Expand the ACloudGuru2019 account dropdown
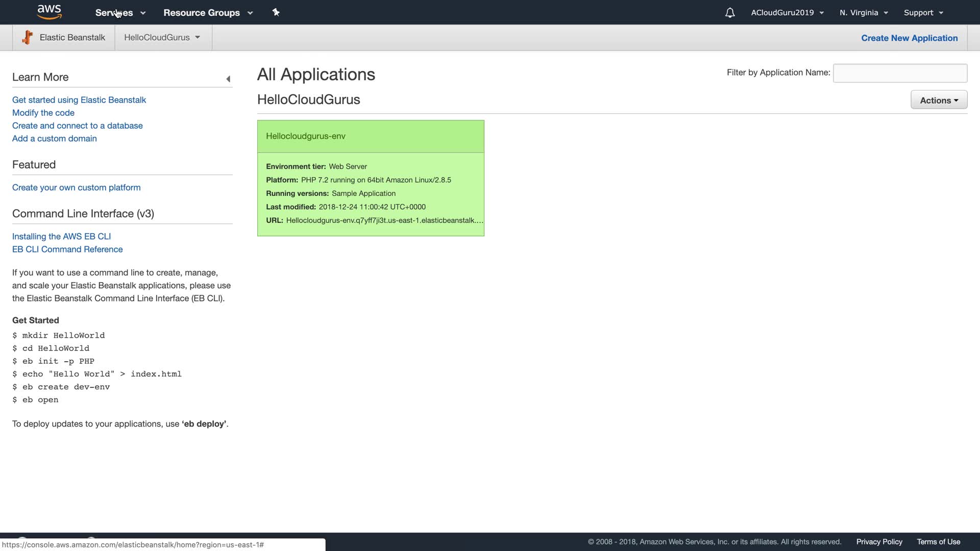Viewport: 980px width, 551px height. [x=787, y=13]
